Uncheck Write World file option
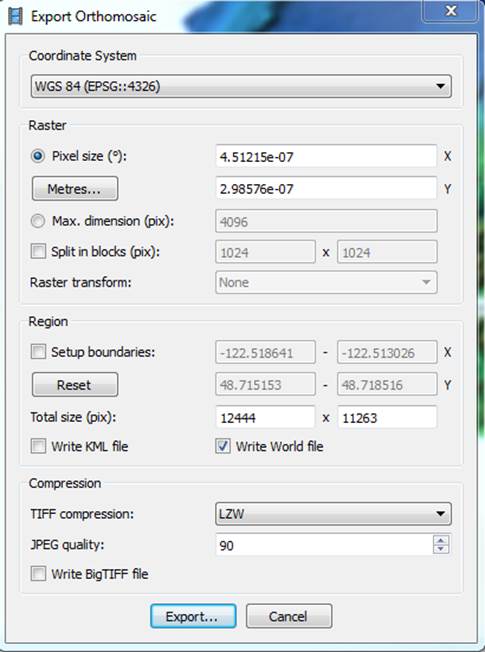The height and width of the screenshot is (652, 485). tap(223, 446)
